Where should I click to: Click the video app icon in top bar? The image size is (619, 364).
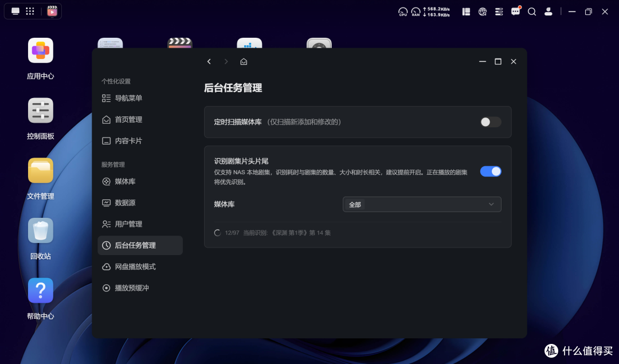[52, 11]
